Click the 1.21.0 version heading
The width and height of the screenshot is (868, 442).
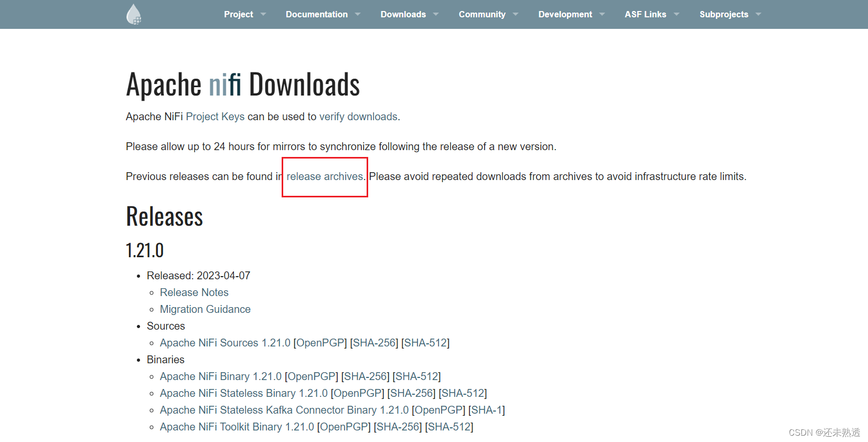[145, 250]
